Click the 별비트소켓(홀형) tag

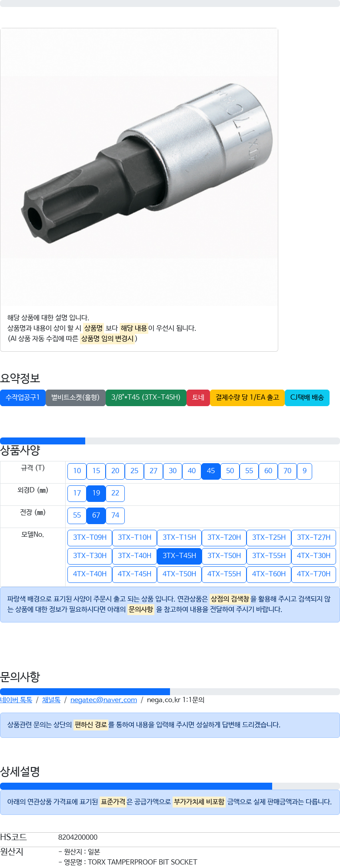(x=76, y=397)
